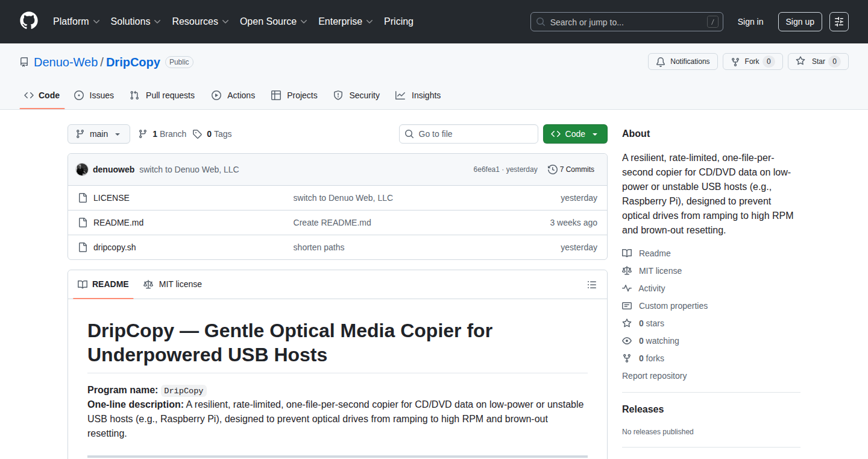This screenshot has height=459, width=868.
Task: Open the denuoweb author link
Action: tap(114, 169)
